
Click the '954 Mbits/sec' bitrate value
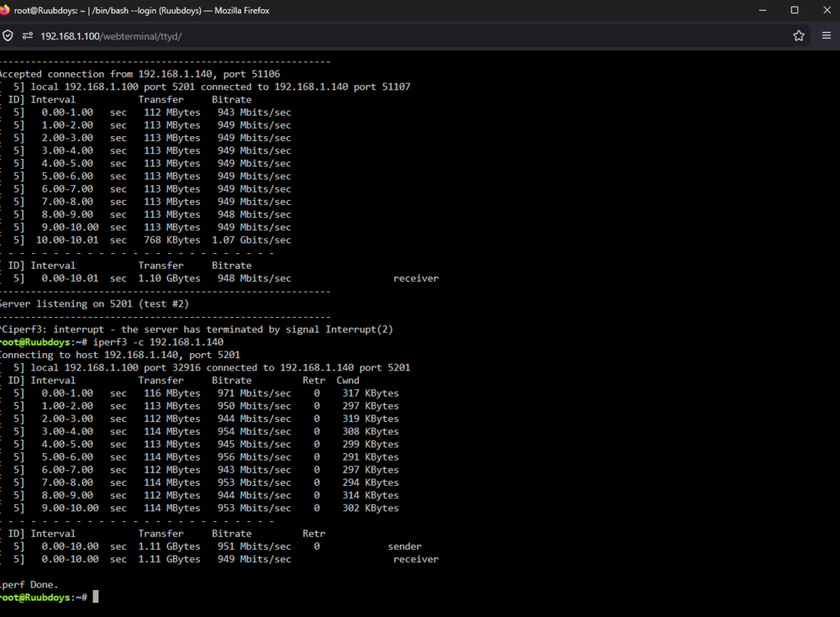coord(255,431)
